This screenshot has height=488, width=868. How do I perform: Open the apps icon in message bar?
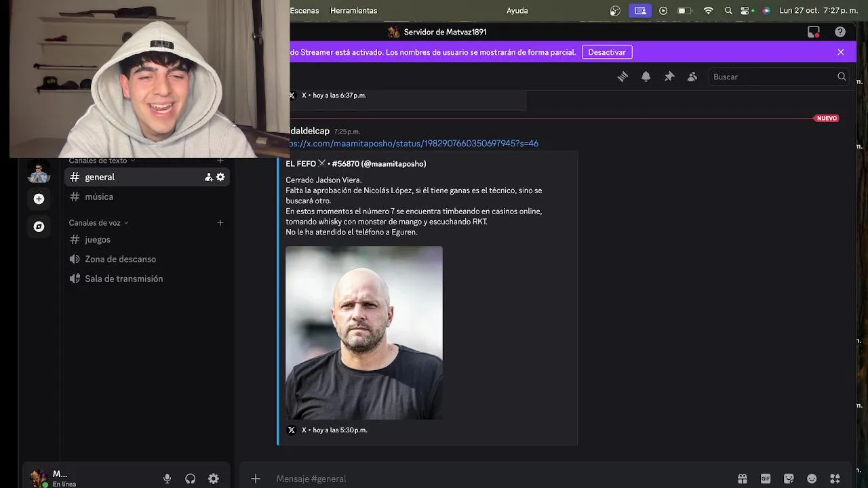835,479
